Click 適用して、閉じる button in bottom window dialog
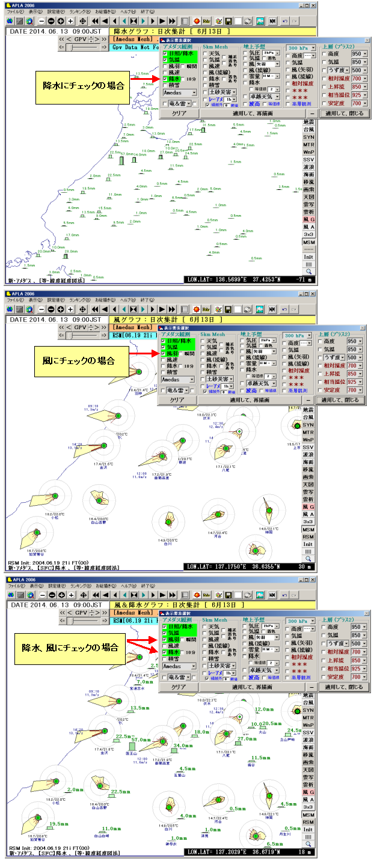The height and width of the screenshot is (868, 383). (x=344, y=687)
